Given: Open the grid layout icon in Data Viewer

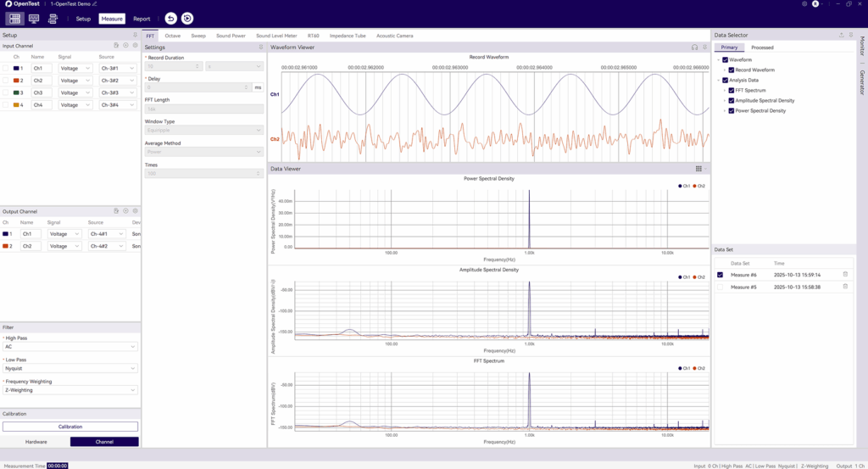Looking at the screenshot, I should pos(698,169).
